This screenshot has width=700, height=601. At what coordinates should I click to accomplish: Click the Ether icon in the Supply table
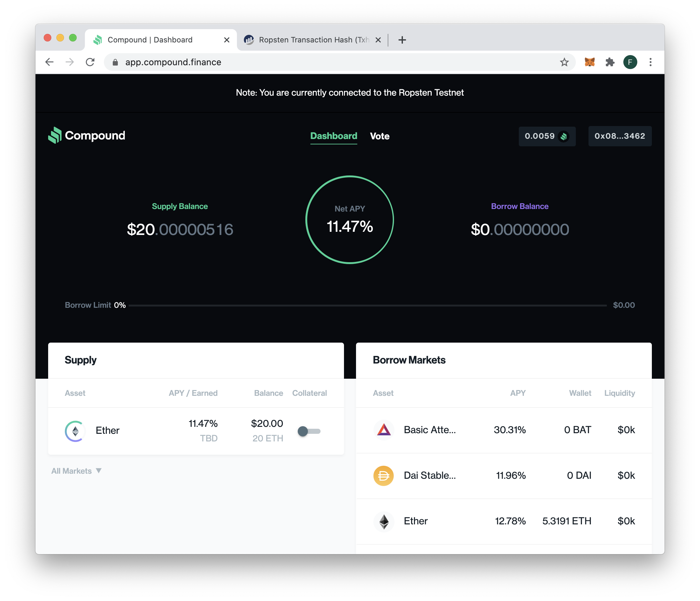[x=75, y=431]
